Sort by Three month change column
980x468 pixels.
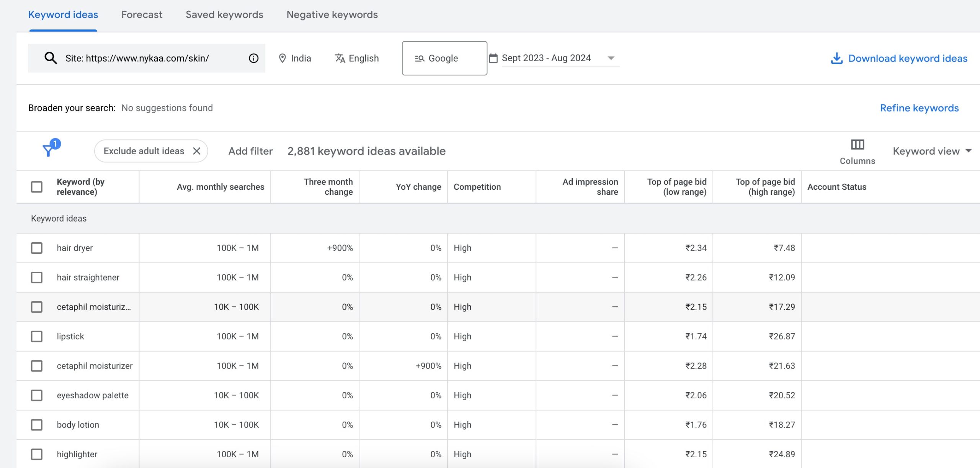(328, 187)
